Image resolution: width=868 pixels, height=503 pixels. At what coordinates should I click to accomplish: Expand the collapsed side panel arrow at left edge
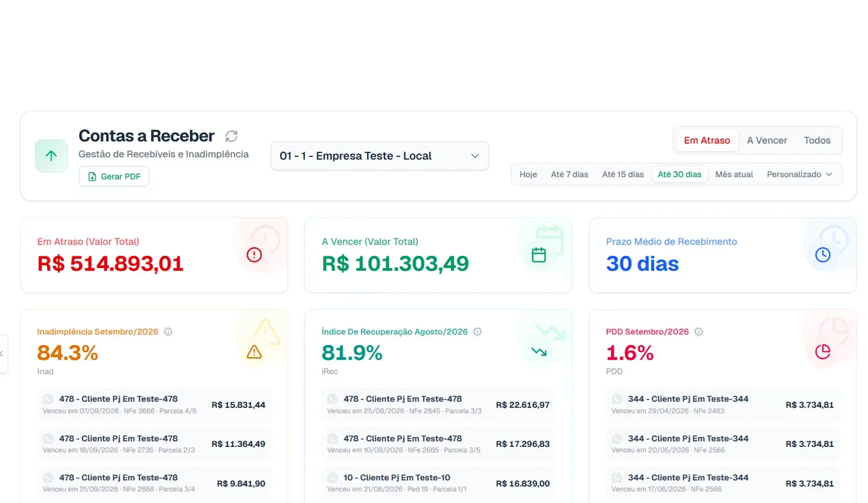coord(2,354)
